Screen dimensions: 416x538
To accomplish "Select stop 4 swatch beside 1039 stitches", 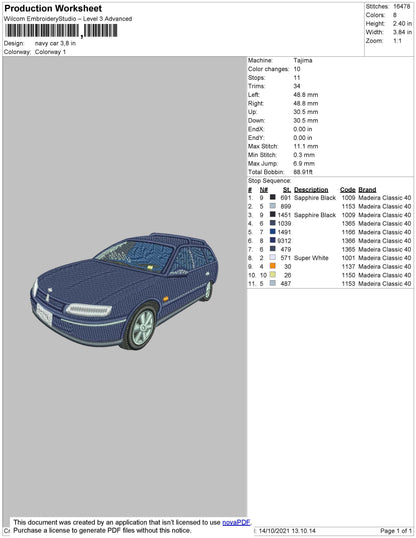I will [273, 223].
